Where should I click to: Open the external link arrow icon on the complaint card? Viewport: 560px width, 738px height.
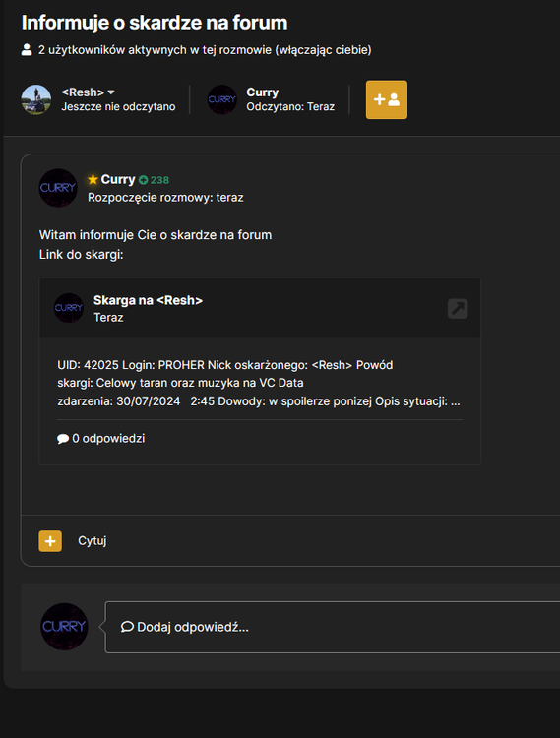pyautogui.click(x=458, y=309)
